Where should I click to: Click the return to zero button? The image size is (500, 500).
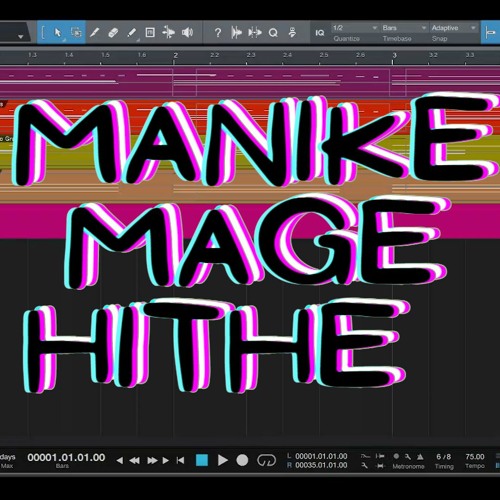tap(180, 461)
